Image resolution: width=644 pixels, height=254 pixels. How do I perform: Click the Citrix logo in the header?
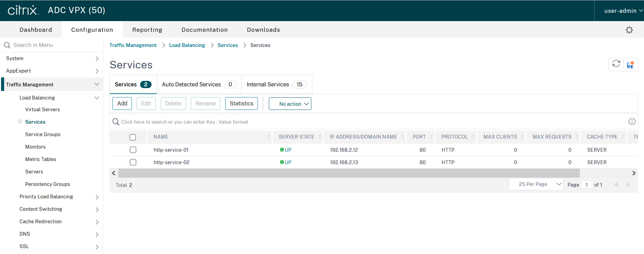(x=23, y=10)
